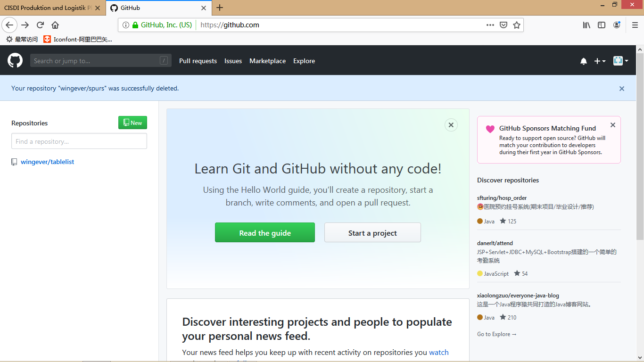Click the vertical page scrollbar
The image size is (644, 362).
click(x=640, y=147)
